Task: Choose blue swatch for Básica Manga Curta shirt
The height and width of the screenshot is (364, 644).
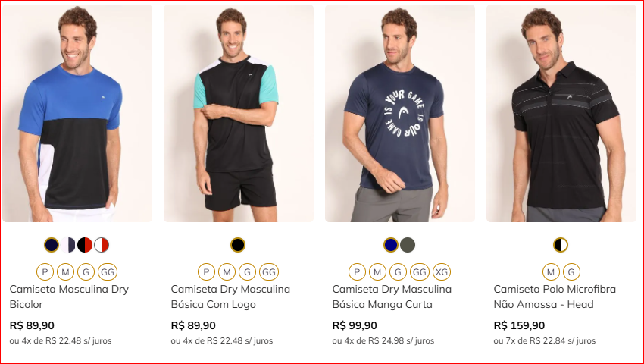Action: click(391, 245)
